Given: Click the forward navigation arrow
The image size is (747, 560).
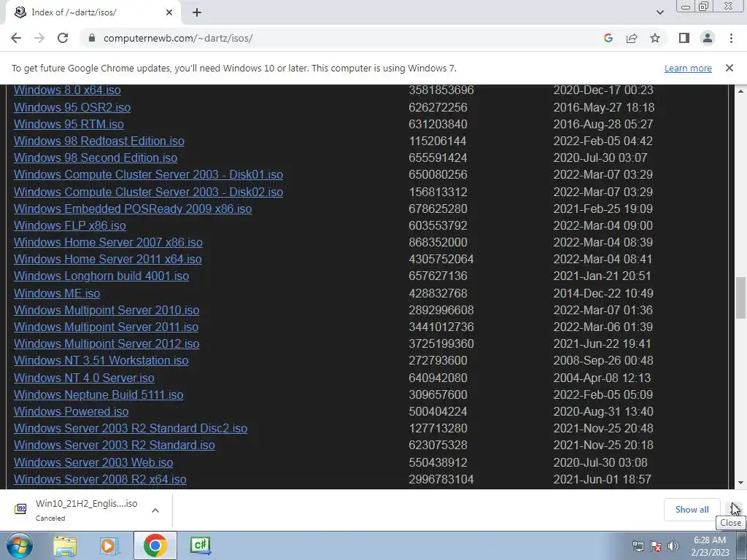Looking at the screenshot, I should tap(39, 38).
